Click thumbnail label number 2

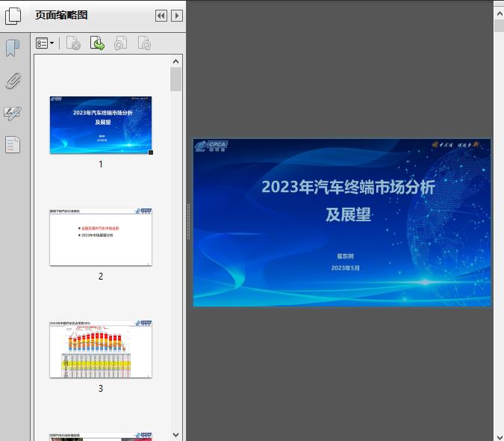[x=101, y=276]
